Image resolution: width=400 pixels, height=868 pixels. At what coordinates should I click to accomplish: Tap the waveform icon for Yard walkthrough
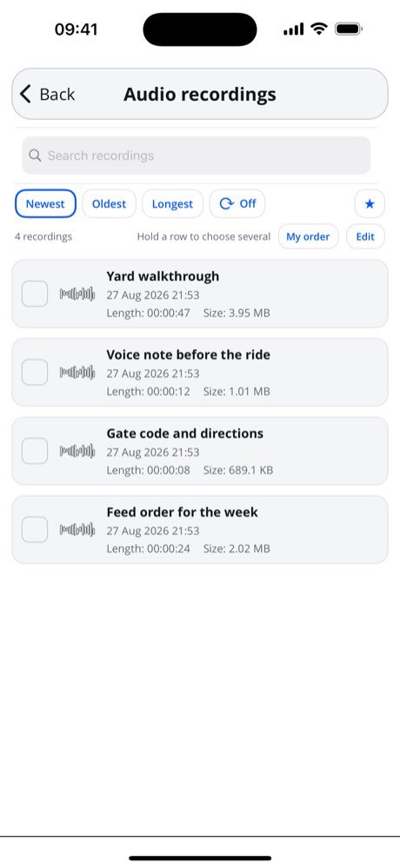click(x=77, y=294)
